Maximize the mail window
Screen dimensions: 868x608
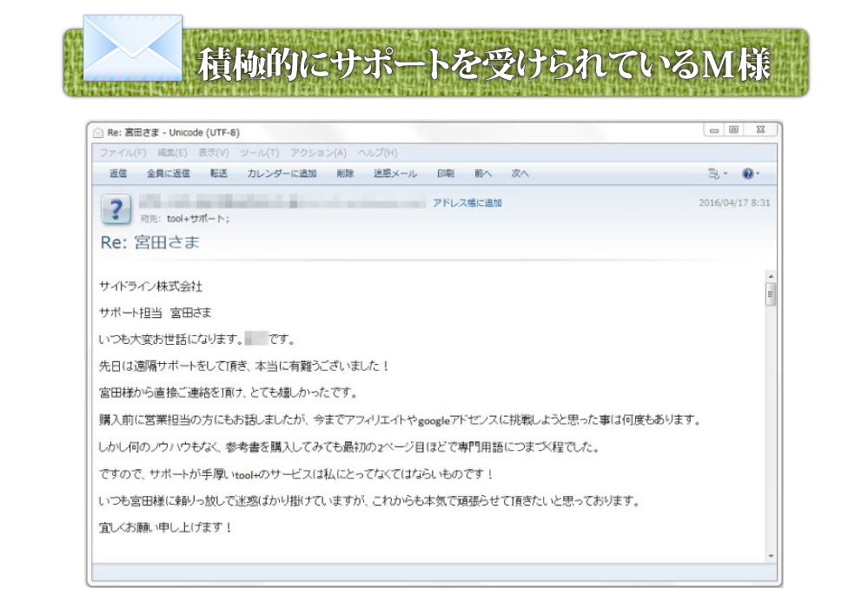[x=733, y=130]
